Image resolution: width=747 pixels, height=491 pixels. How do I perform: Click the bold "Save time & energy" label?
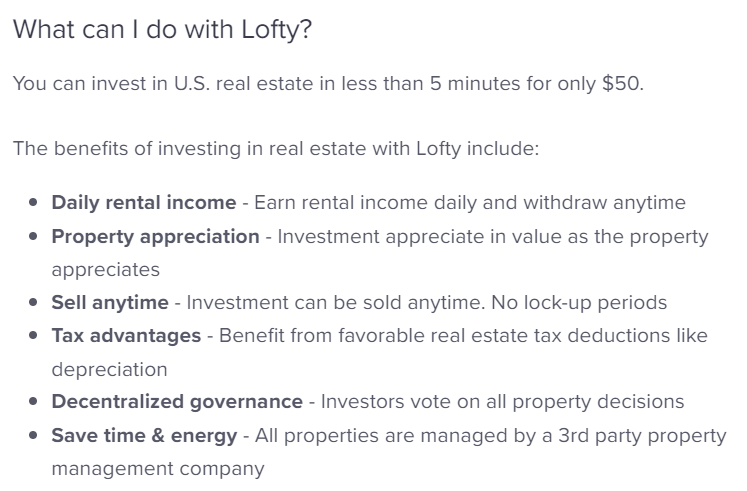point(144,436)
